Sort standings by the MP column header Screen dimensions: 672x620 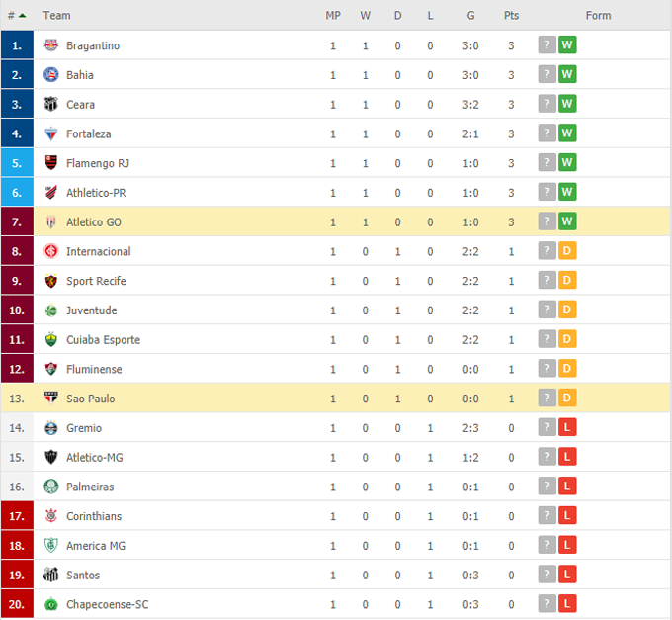[333, 16]
